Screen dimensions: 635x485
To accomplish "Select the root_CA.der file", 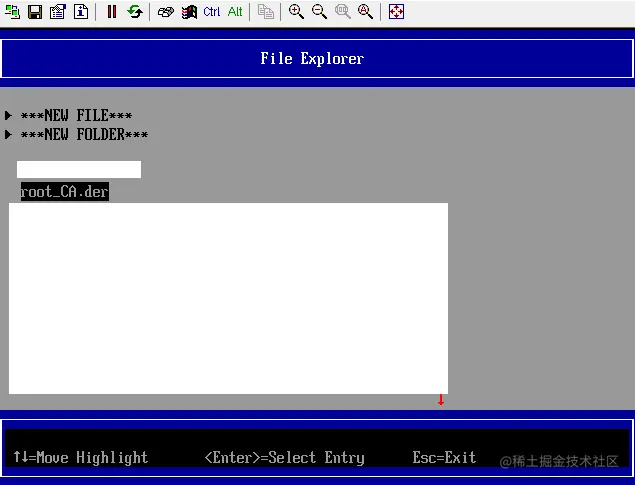I will pyautogui.click(x=65, y=191).
